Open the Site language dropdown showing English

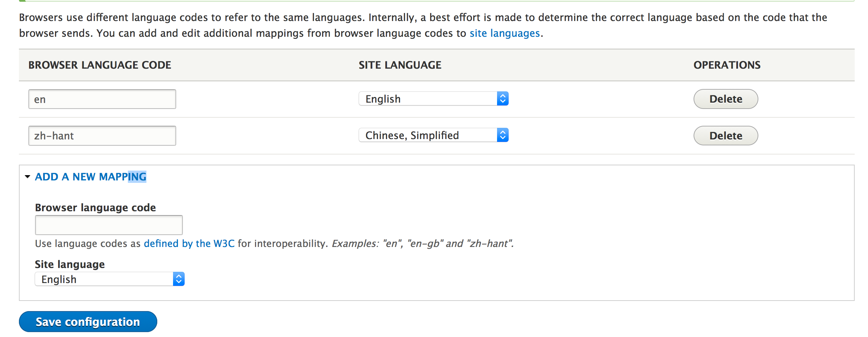tap(109, 279)
